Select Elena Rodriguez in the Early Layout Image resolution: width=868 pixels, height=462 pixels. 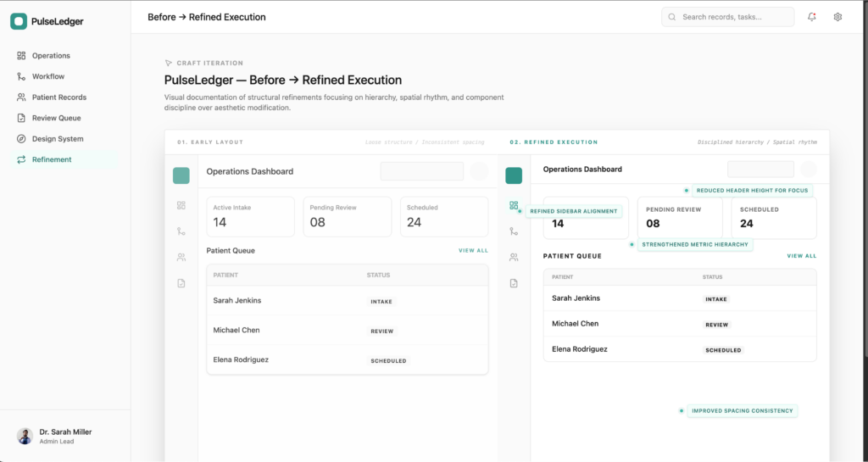(x=241, y=359)
